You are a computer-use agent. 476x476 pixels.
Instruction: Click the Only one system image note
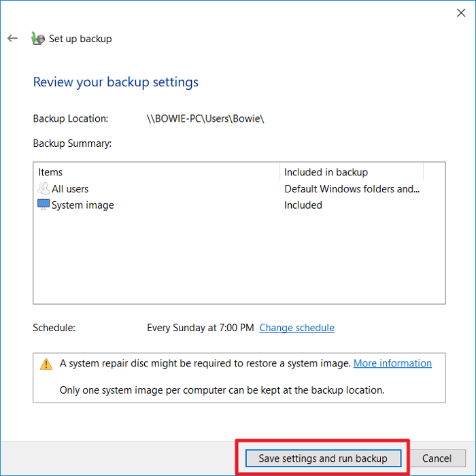coord(222,390)
